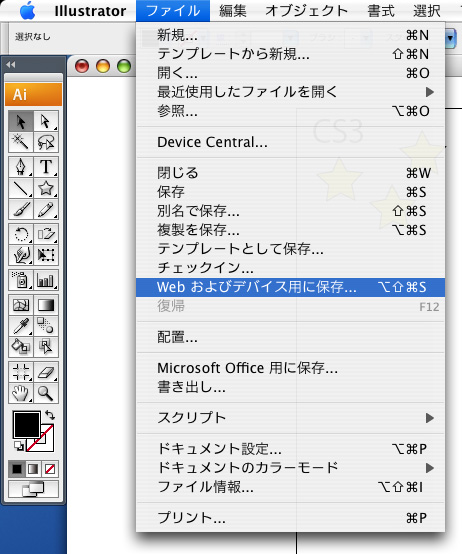Screen dimensions: 462x554
Task: Choose 別名で保存...
Action: click(x=290, y=211)
